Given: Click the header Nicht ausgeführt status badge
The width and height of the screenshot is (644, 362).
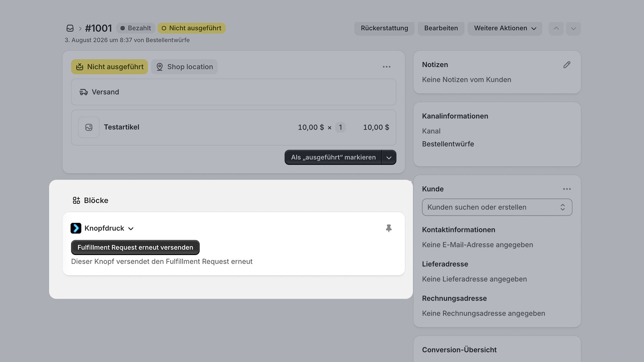Looking at the screenshot, I should click(192, 28).
